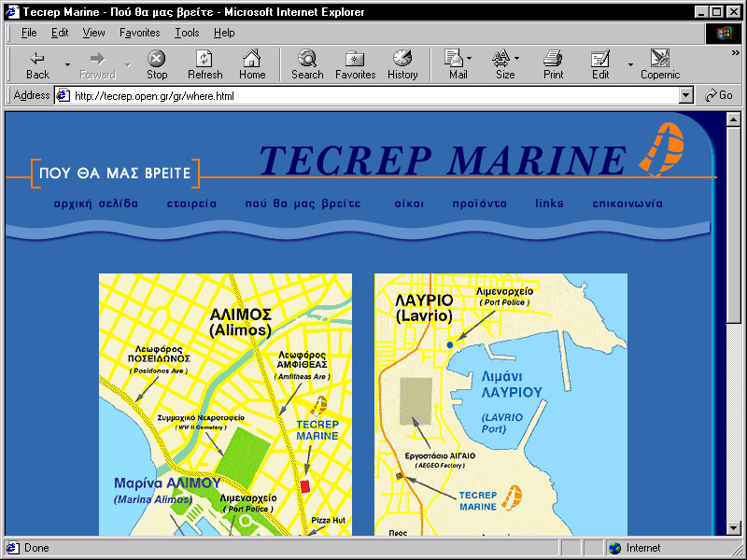This screenshot has width=747, height=560.
Task: Click the 'Pizza Hut' map label
Action: [329, 520]
